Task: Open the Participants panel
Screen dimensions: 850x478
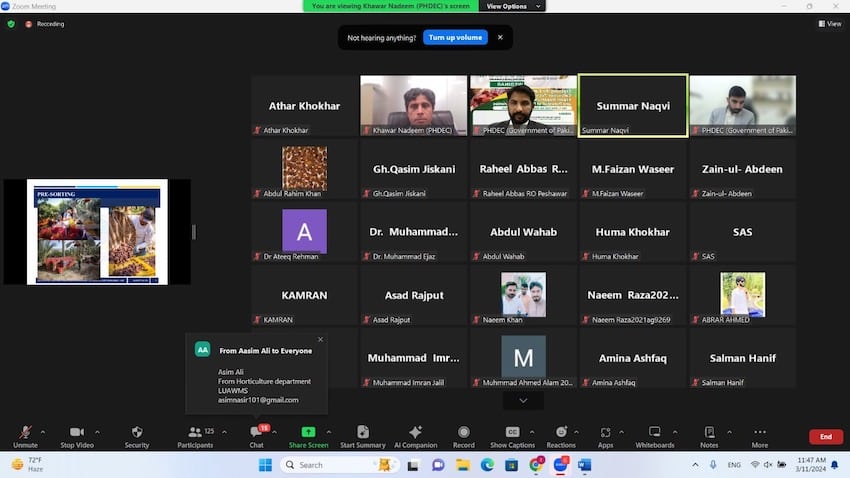Action: tap(195, 436)
